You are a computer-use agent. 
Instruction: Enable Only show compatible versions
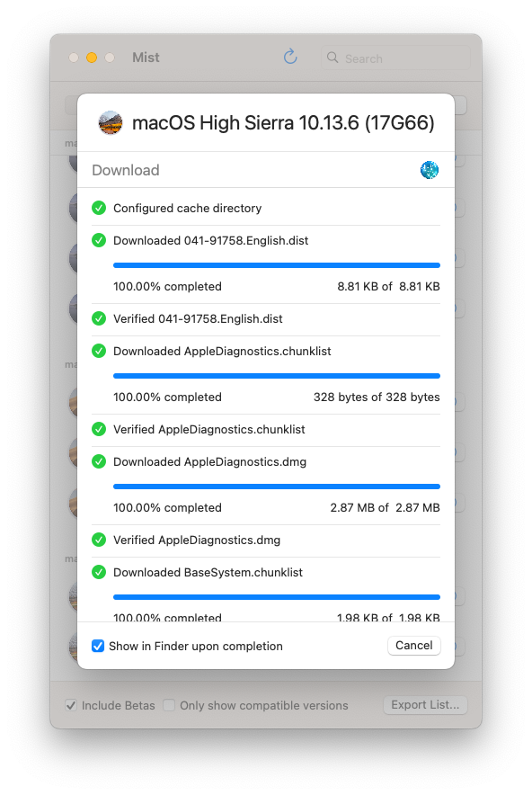click(x=168, y=705)
